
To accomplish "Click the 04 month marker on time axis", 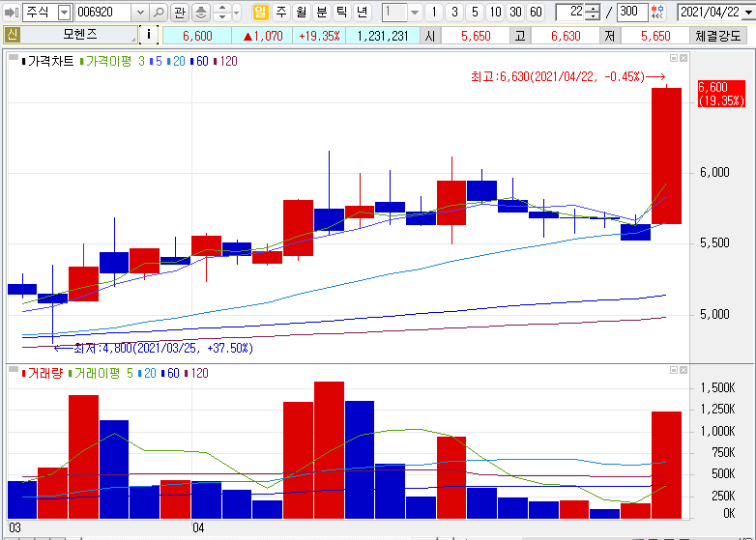I will point(198,528).
